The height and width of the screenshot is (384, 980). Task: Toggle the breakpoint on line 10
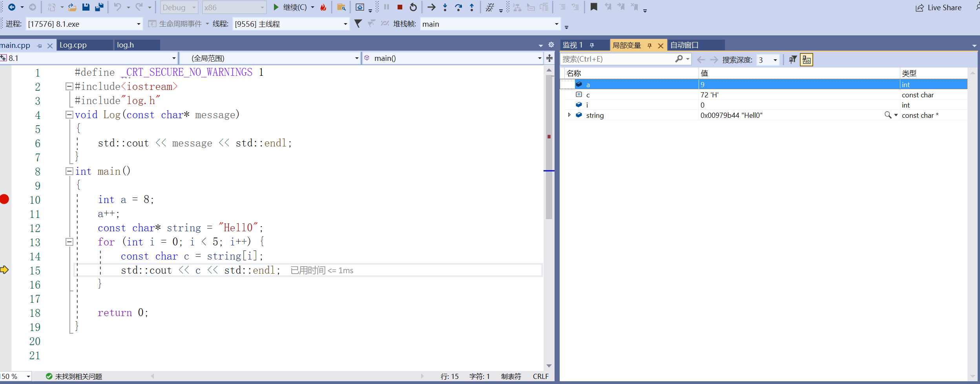4,199
